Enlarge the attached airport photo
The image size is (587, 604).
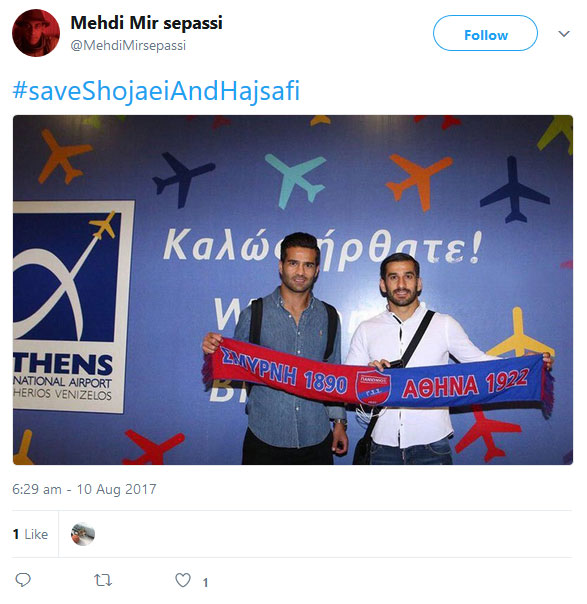click(293, 290)
